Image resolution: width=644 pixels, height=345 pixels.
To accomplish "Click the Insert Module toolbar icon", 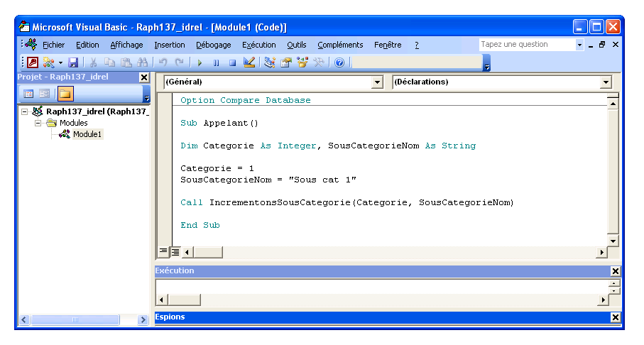I will tap(49, 62).
